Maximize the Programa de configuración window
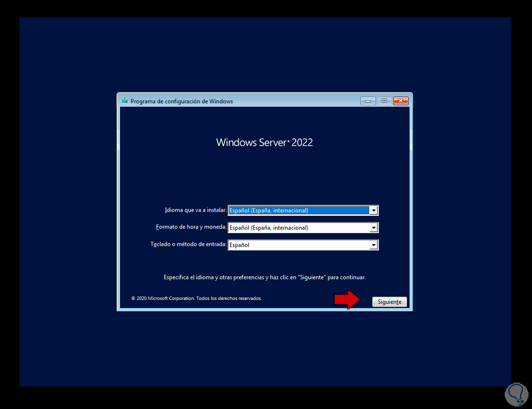The height and width of the screenshot is (409, 532). click(x=385, y=101)
